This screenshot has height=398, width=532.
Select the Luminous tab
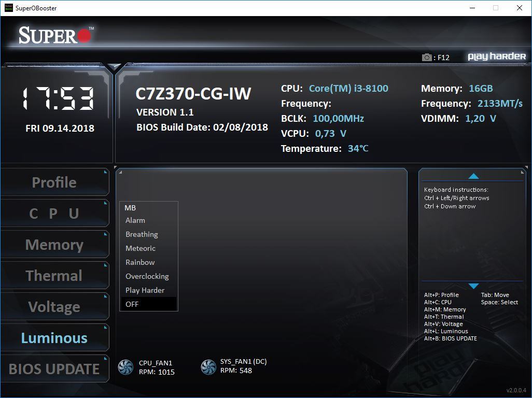pyautogui.click(x=54, y=338)
